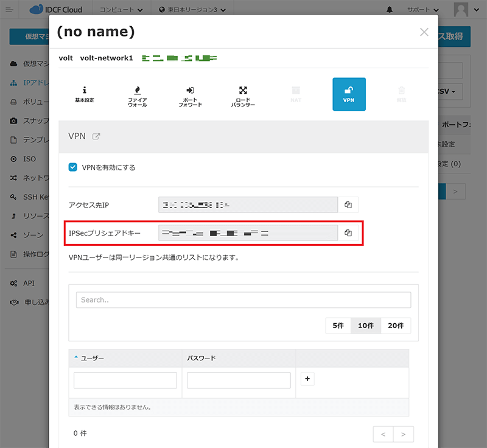The height and width of the screenshot is (448, 487).
Task: Close the dialog with the X icon
Action: [424, 32]
